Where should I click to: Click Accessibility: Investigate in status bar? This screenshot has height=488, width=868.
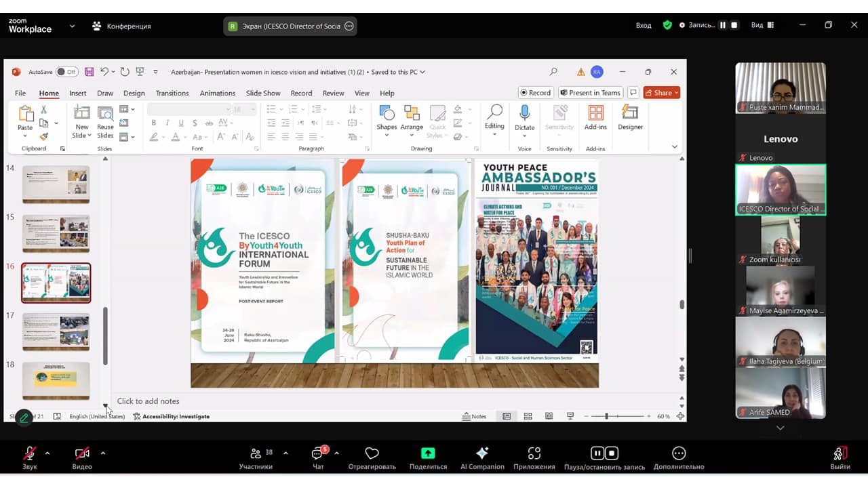point(171,416)
